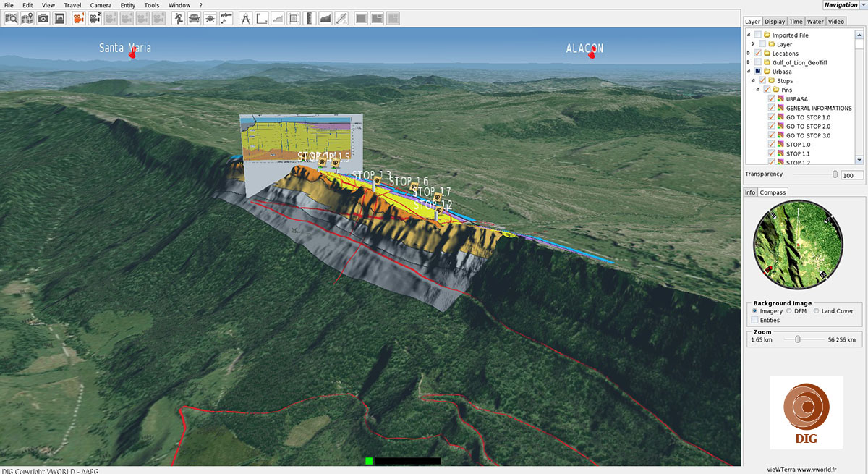This screenshot has height=474, width=868.
Task: Select video camera 2 view
Action: [x=94, y=18]
